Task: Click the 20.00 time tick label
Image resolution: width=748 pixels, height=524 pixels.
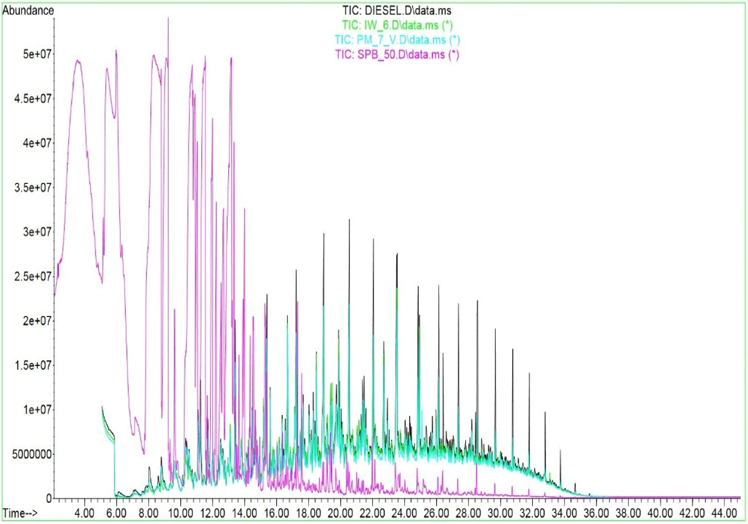Action: [x=340, y=514]
